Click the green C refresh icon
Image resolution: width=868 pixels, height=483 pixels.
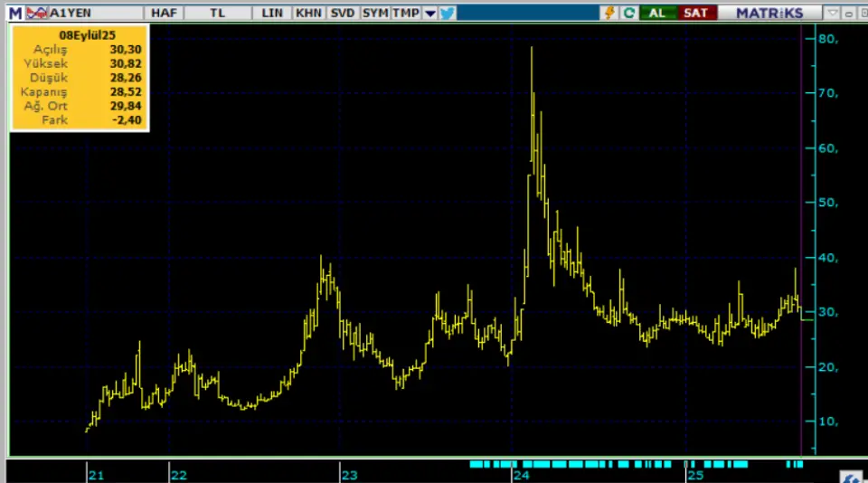tap(629, 13)
